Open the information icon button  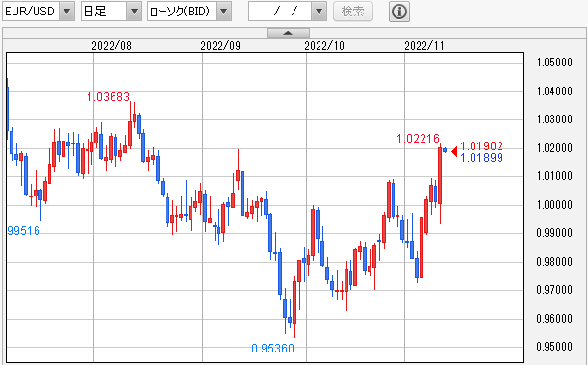coord(399,12)
